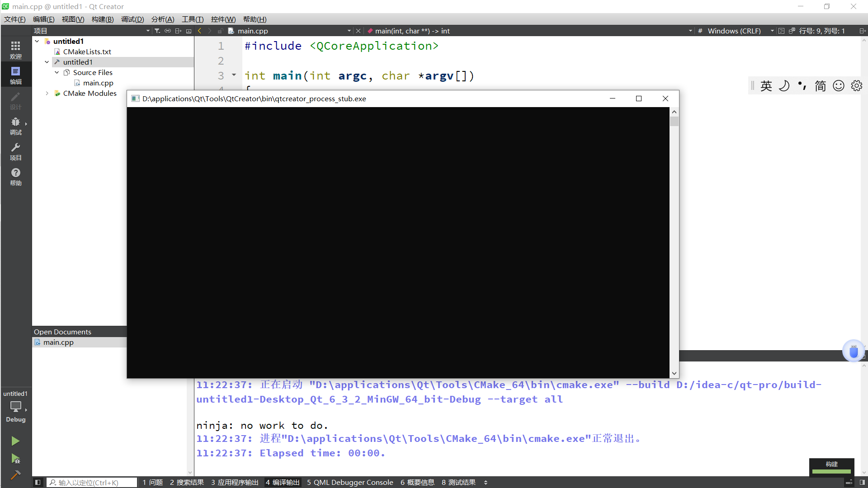Open the 控件(W) menu
This screenshot has width=868, height=488.
coord(223,19)
